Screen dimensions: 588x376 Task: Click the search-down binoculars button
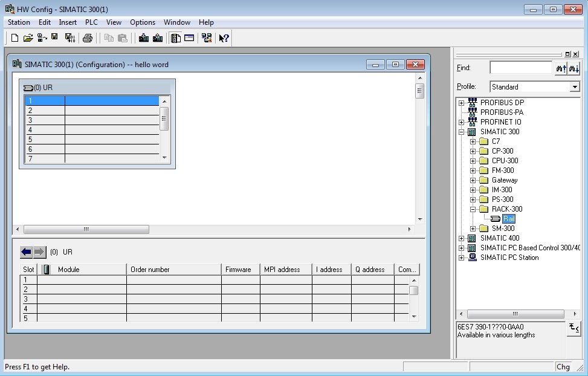(x=573, y=68)
